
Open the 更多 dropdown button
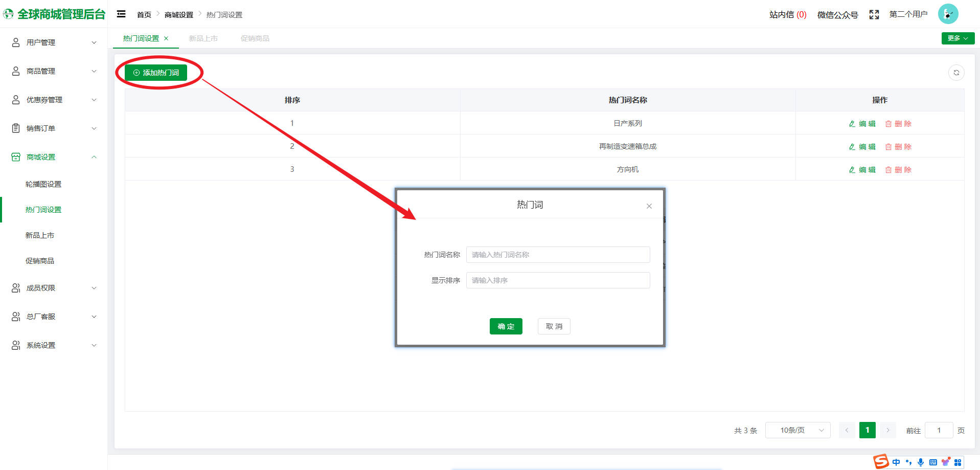[x=958, y=38]
